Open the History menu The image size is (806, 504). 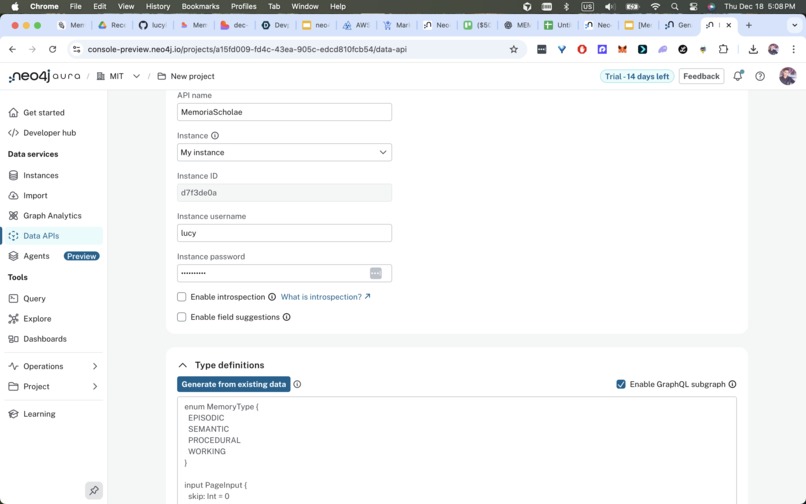click(158, 6)
